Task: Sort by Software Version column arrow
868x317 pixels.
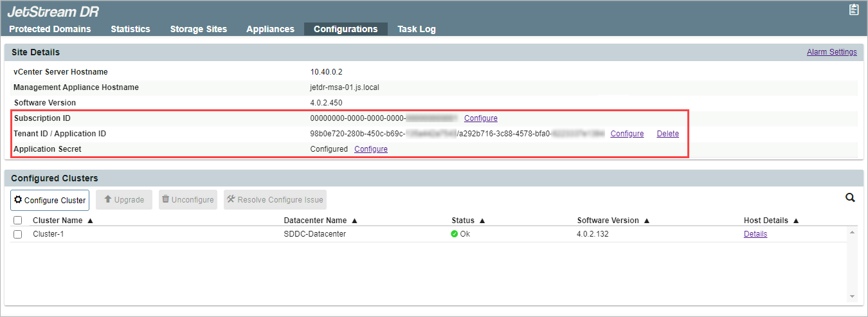Action: (x=647, y=221)
